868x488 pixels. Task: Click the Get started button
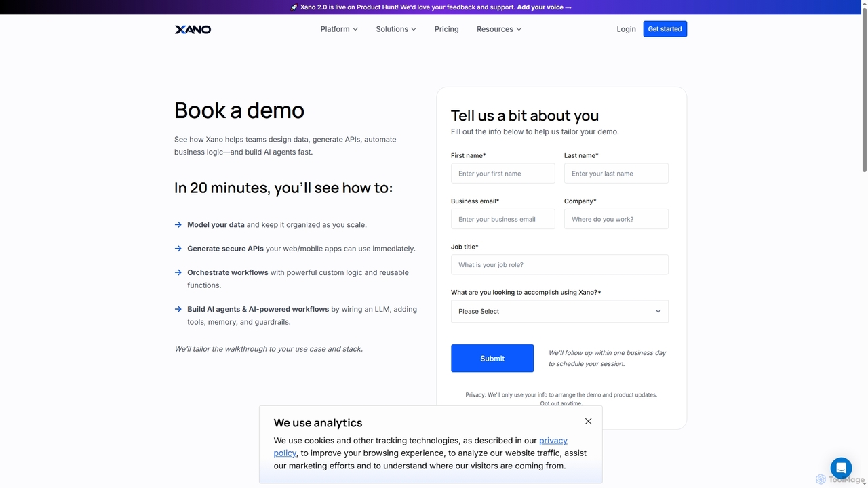point(665,29)
